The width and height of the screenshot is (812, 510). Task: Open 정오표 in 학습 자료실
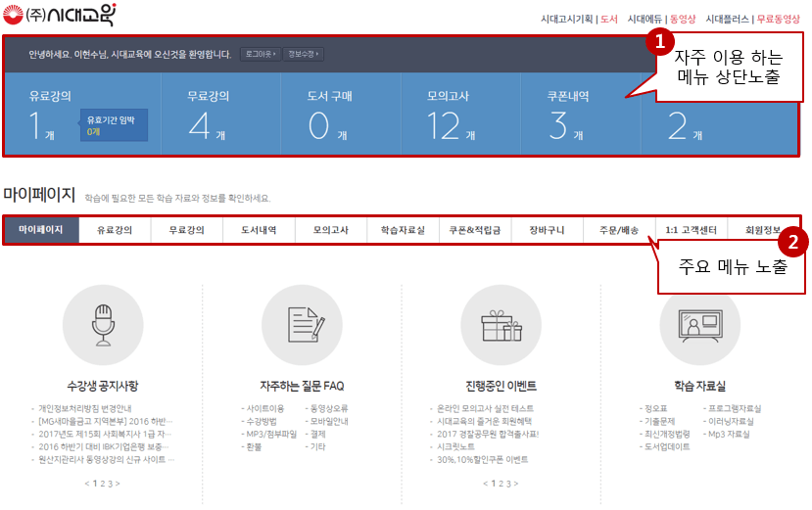pos(655,408)
